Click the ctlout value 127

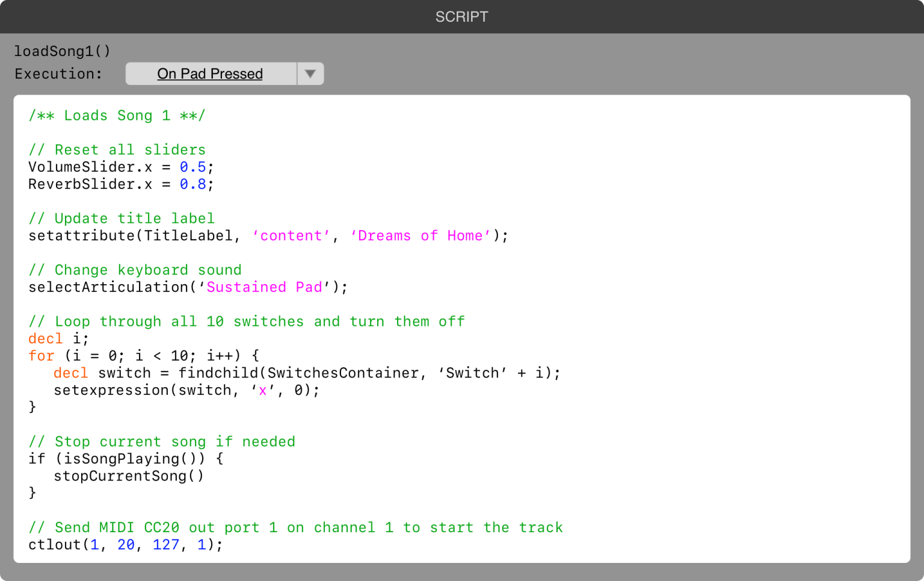click(166, 545)
